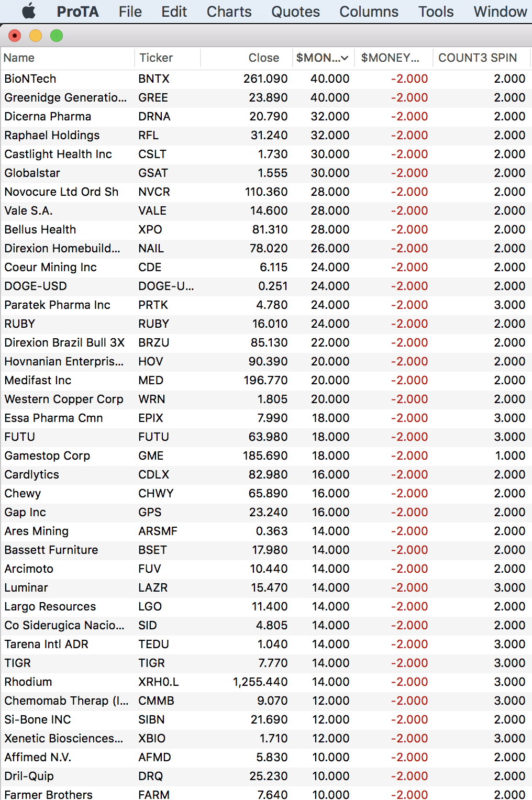532x800 pixels.
Task: Select the Greenidge Generatio... row
Action: (266, 97)
